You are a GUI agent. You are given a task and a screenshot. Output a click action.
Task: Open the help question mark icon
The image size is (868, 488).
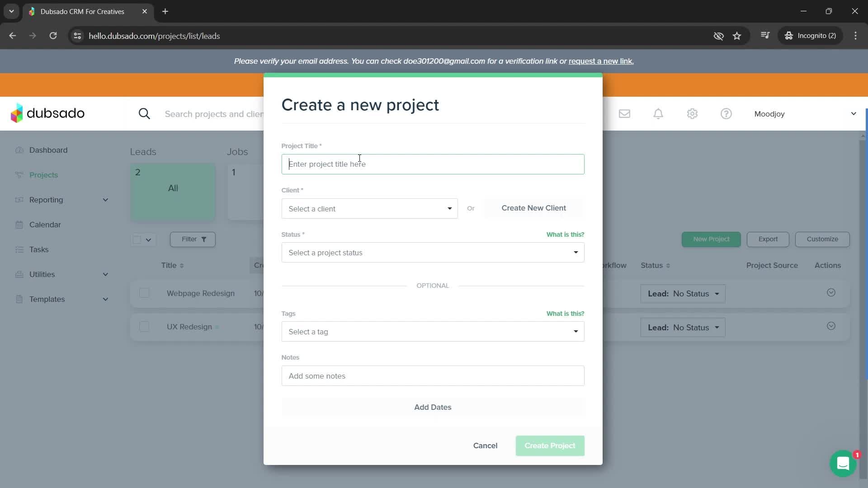[726, 114]
